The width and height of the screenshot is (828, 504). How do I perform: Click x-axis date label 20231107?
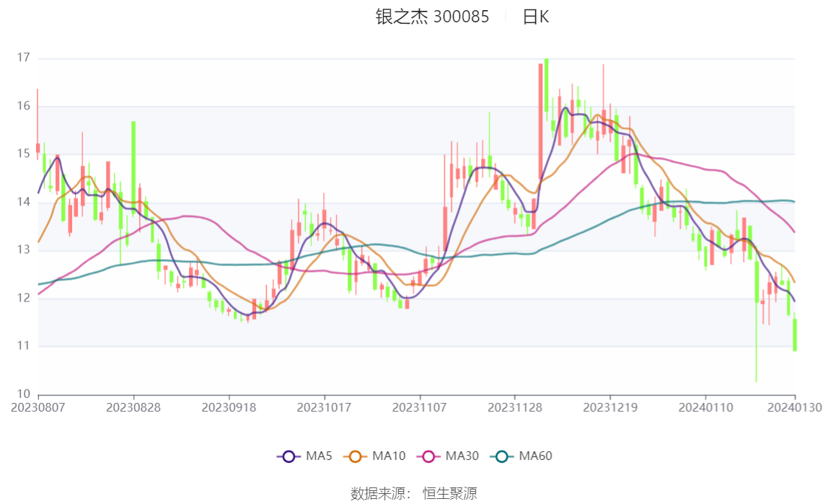[420, 407]
